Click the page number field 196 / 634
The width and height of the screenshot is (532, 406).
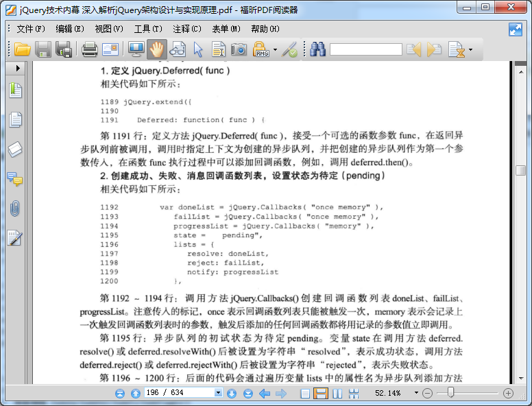(x=180, y=393)
